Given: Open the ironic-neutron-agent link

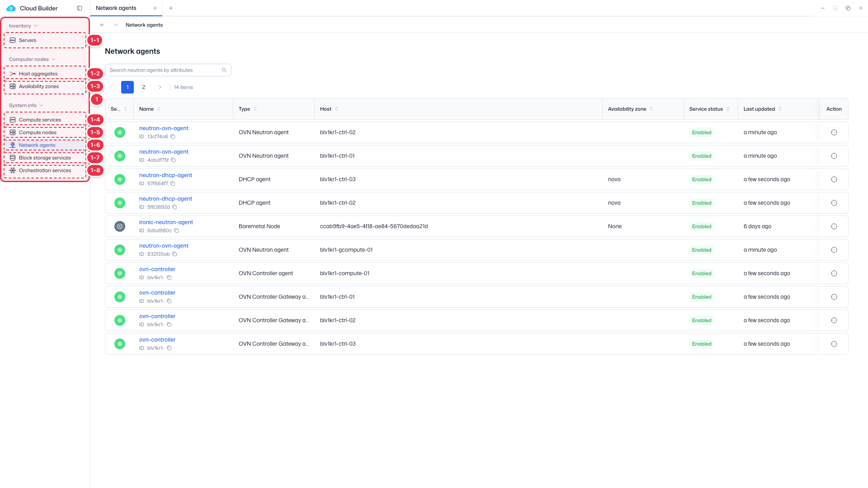Looking at the screenshot, I should point(166,222).
